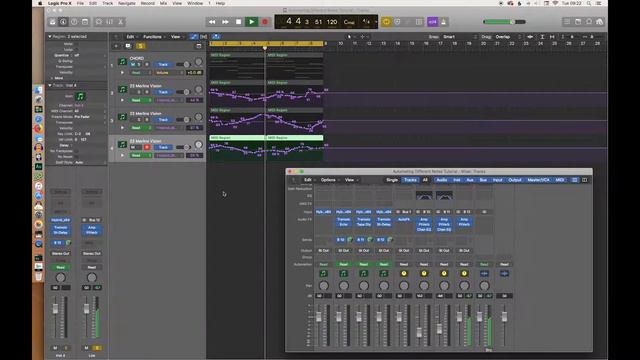Open the Editors scissors button
The image size is (640, 360).
coord(120,22)
